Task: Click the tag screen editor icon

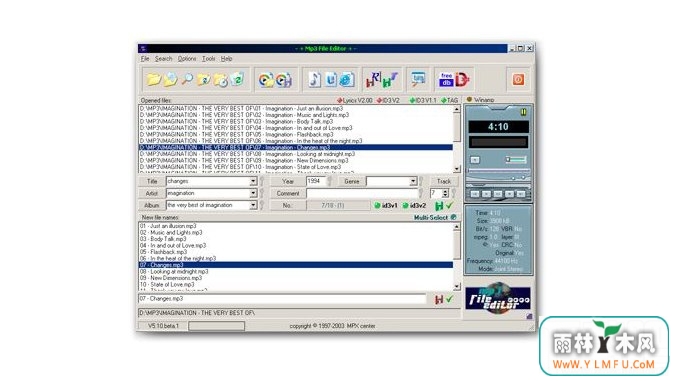Action: click(x=418, y=79)
